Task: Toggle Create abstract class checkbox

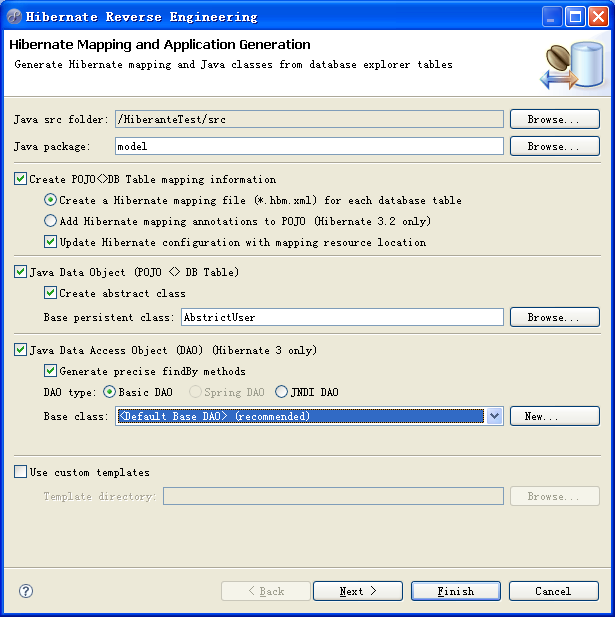Action: [x=50, y=293]
